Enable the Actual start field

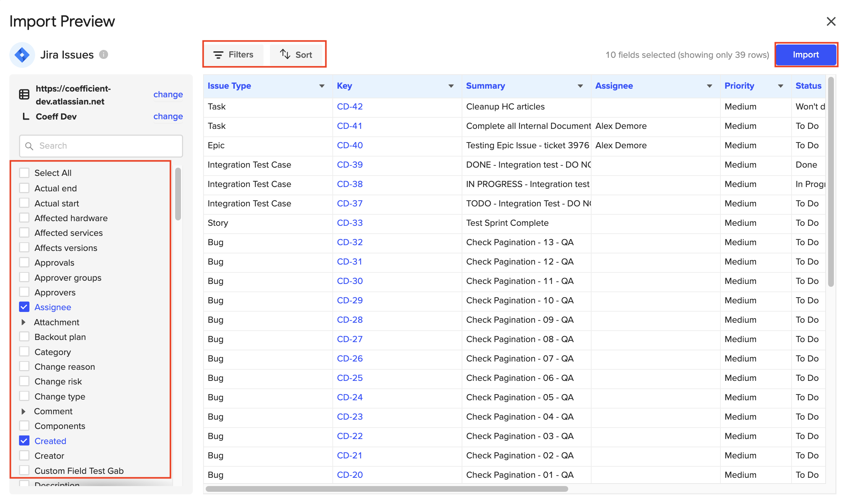pos(24,203)
